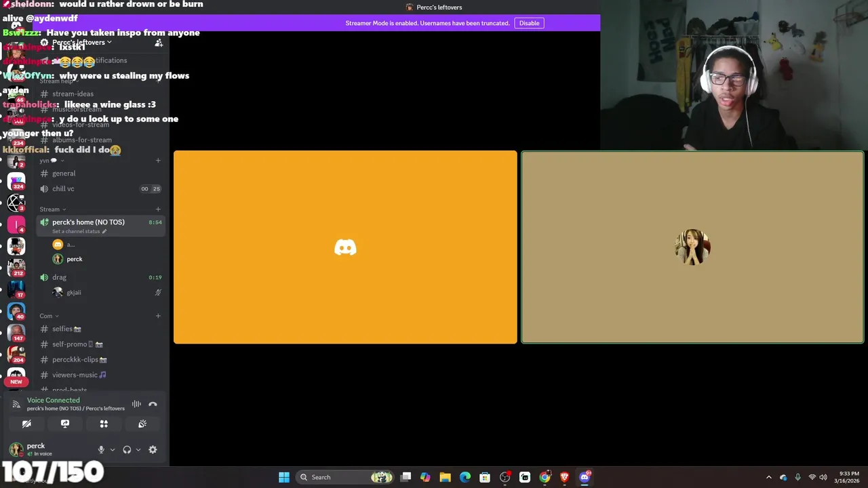Open File Explorer from the taskbar

[x=445, y=477]
